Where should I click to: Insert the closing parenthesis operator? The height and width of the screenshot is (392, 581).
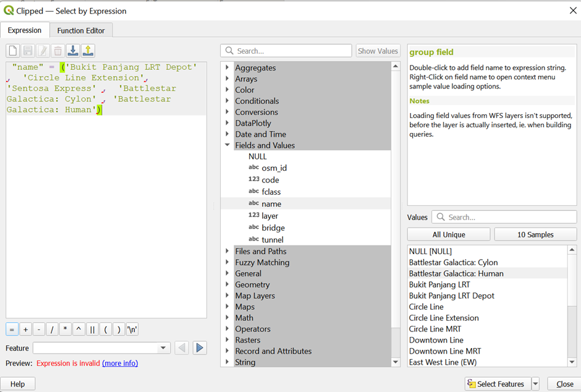(x=119, y=330)
